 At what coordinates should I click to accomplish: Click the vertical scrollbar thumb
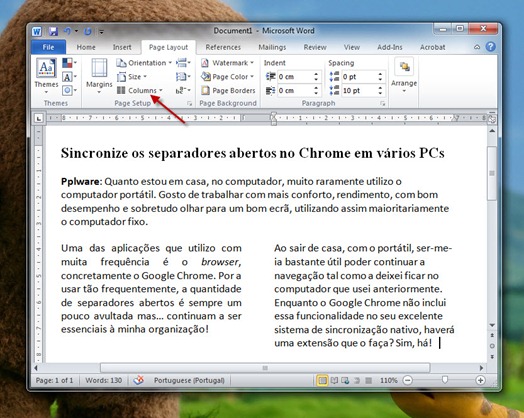tap(492, 173)
